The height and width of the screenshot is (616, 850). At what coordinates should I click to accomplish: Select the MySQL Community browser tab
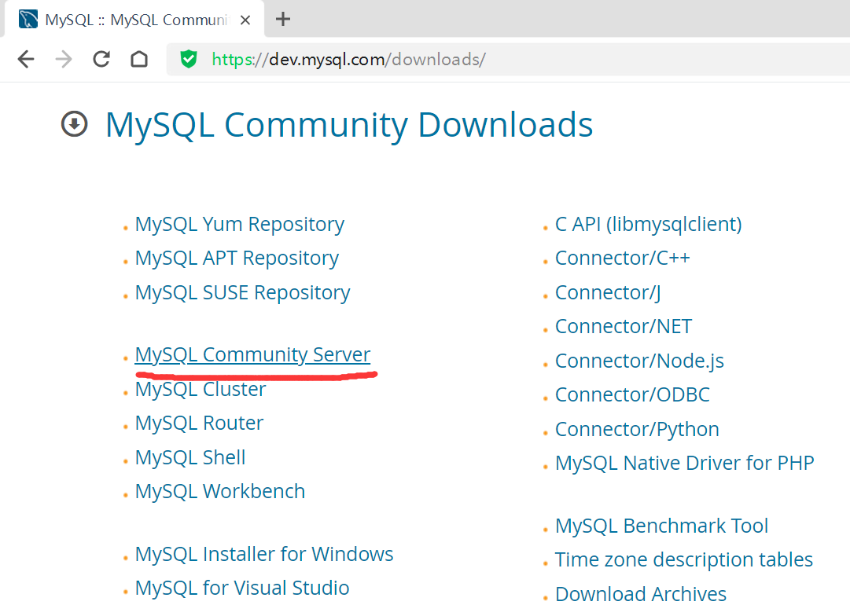[x=134, y=20]
